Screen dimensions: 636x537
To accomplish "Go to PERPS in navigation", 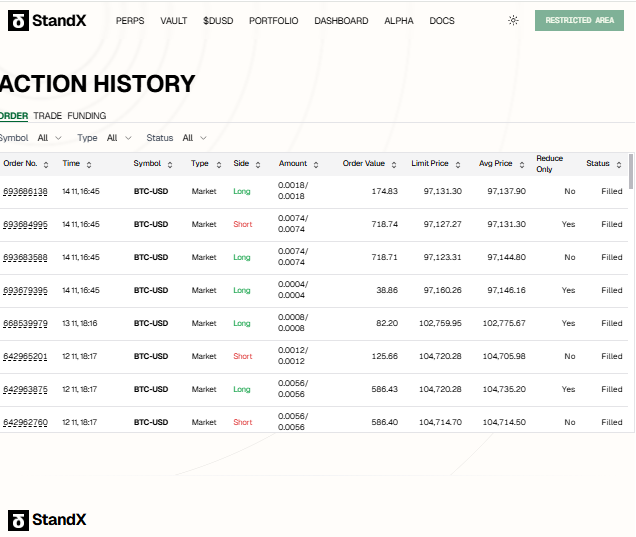I will click(130, 21).
